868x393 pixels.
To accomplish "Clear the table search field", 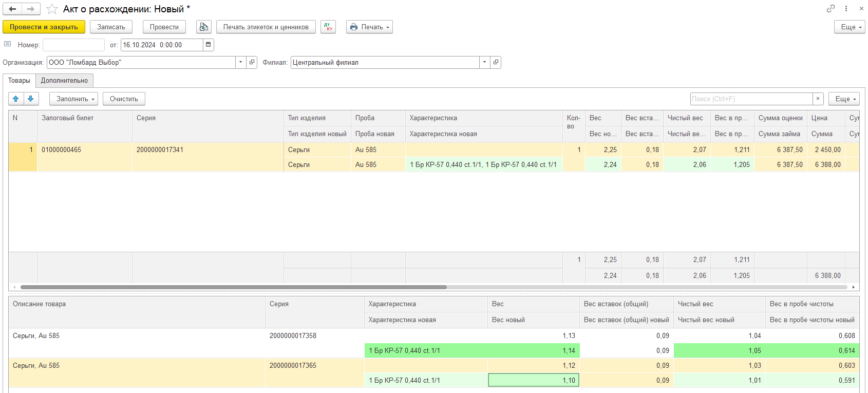I will [x=818, y=99].
